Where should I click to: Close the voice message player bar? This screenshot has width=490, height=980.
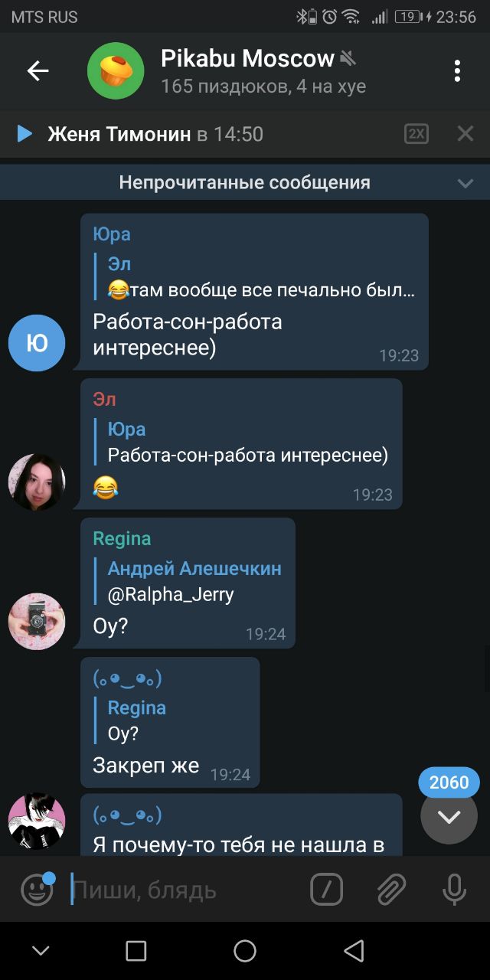(x=465, y=134)
